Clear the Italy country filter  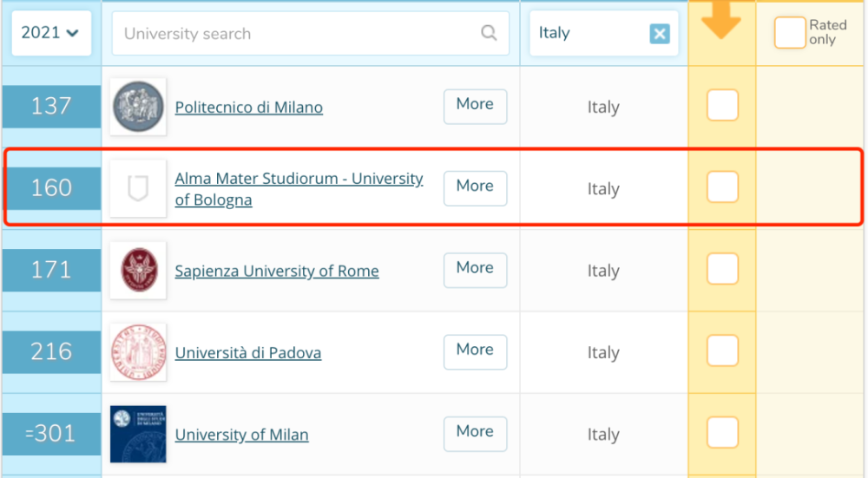pos(660,34)
